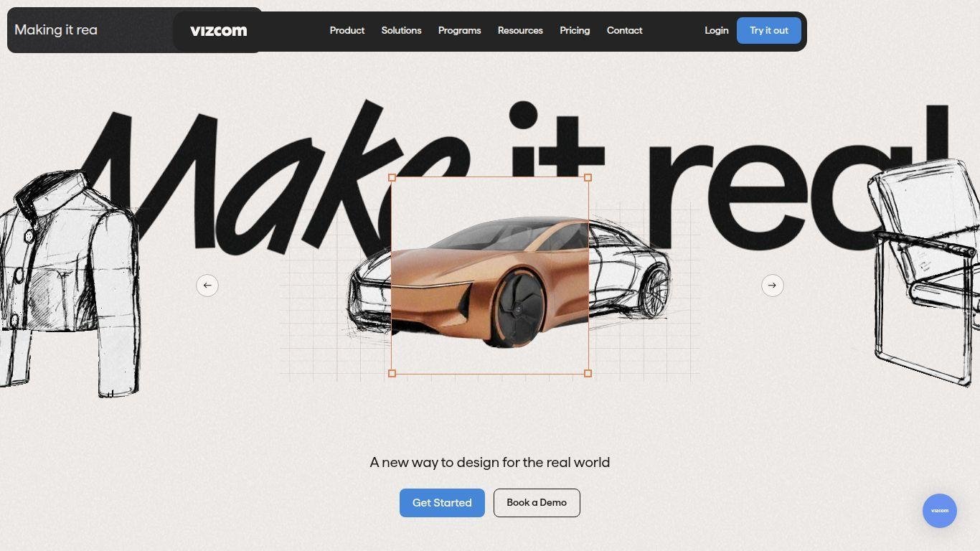
Task: Click the Book a Demo button
Action: [x=537, y=503]
